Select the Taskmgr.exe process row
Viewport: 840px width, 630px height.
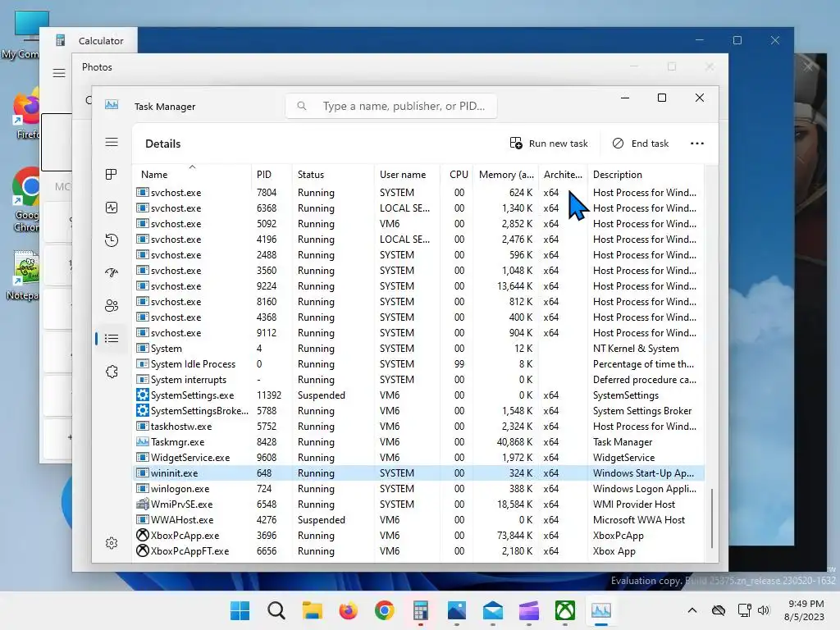click(418, 442)
